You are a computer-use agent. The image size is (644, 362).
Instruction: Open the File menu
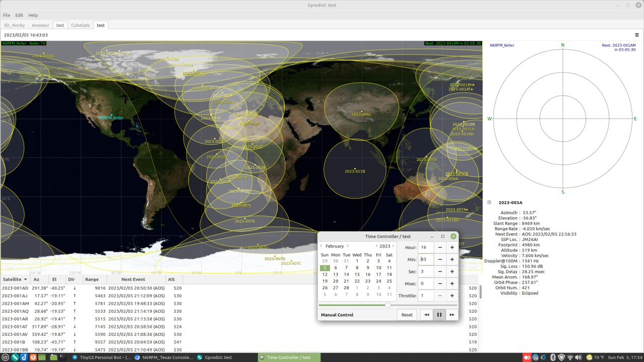click(x=7, y=16)
